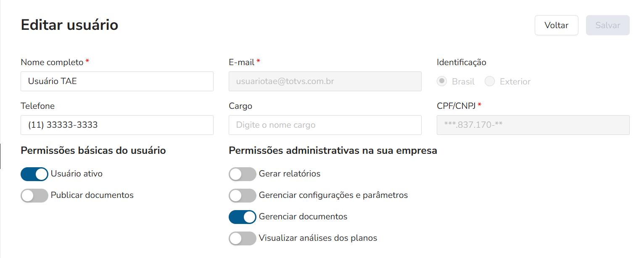The height and width of the screenshot is (258, 644).
Task: Click 'Permissões administrativas na sua empresa' heading
Action: (x=333, y=150)
